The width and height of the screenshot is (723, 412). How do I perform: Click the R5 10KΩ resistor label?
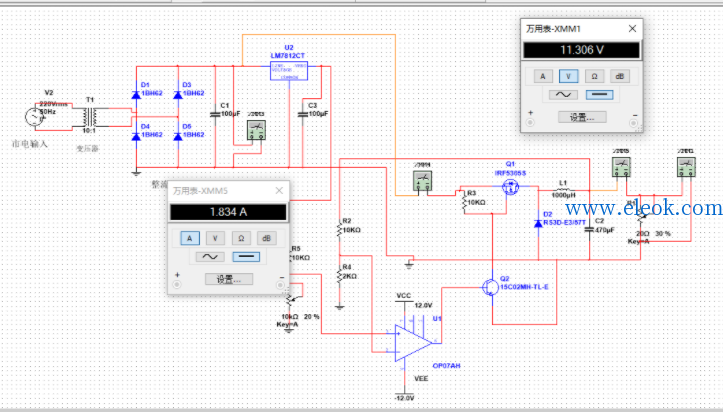pyautogui.click(x=300, y=253)
